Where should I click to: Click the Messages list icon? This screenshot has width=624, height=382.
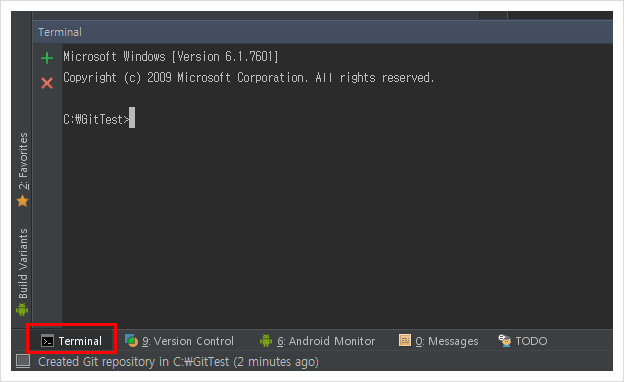click(405, 341)
